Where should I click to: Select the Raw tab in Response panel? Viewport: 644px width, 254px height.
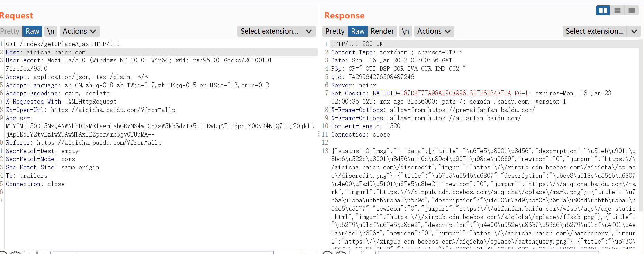358,31
